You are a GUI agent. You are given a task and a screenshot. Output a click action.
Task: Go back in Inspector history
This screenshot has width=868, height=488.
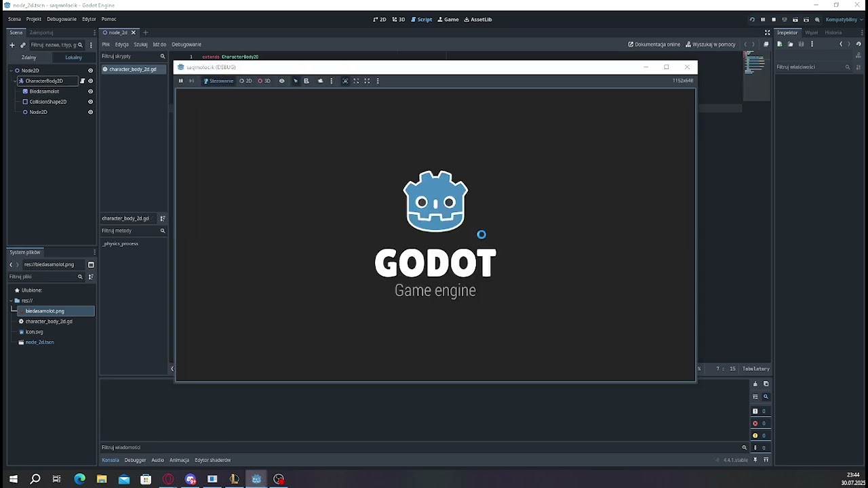click(841, 44)
